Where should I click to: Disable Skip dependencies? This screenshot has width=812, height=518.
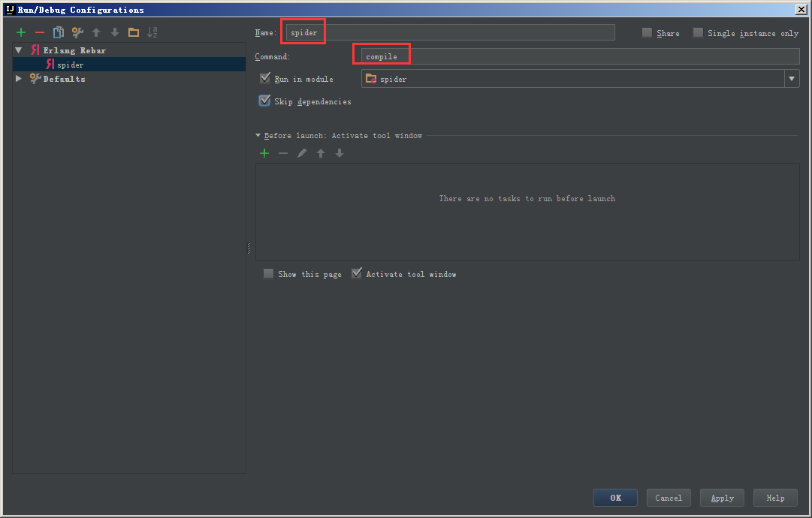(264, 100)
